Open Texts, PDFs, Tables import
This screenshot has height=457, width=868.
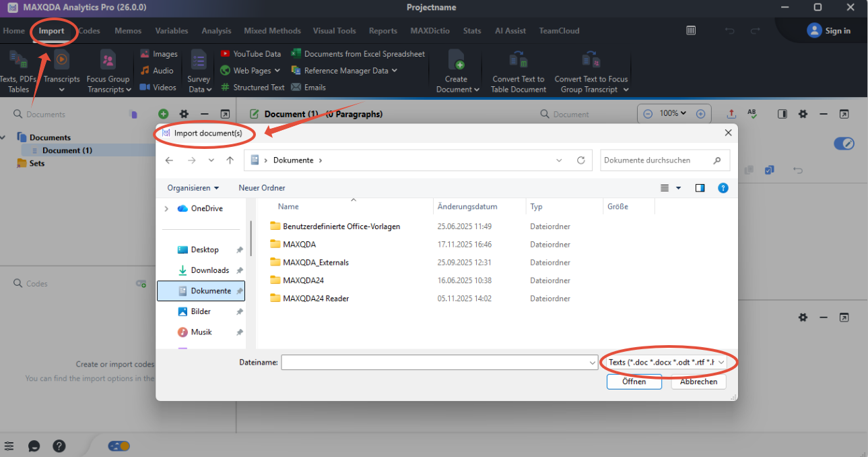click(18, 72)
